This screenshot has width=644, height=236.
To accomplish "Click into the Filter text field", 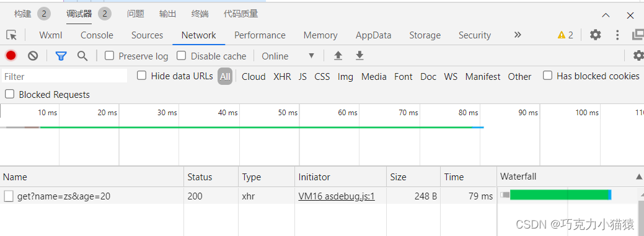I will coord(64,76).
